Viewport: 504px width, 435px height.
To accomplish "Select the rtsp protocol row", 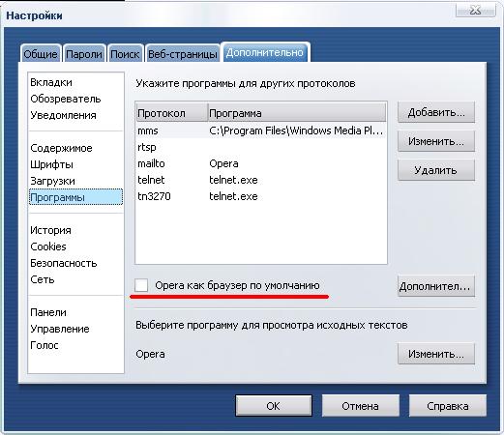I will point(261,147).
